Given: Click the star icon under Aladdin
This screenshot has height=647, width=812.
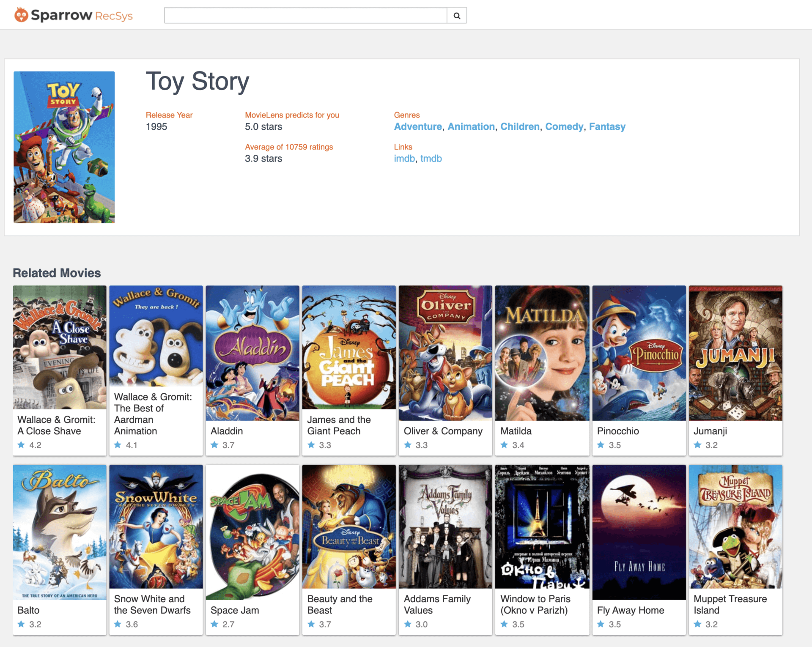Looking at the screenshot, I should [214, 445].
